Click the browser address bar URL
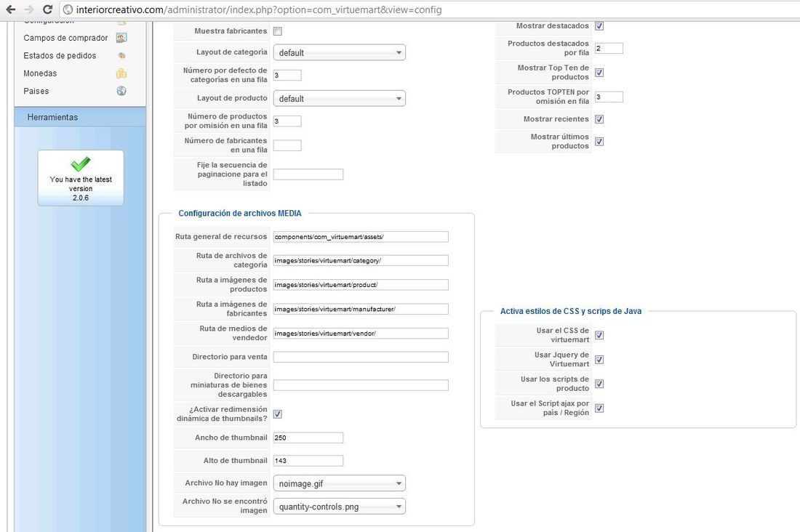800x532 pixels. click(259, 9)
